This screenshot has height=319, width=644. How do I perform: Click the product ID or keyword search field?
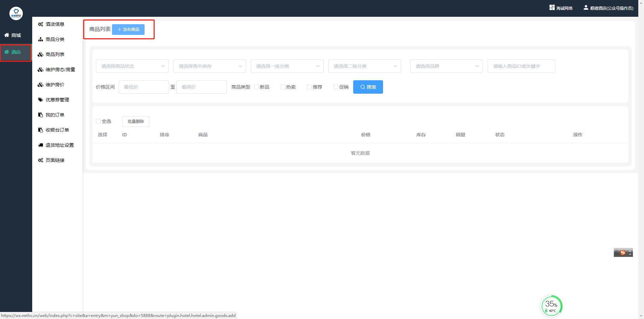click(x=522, y=66)
